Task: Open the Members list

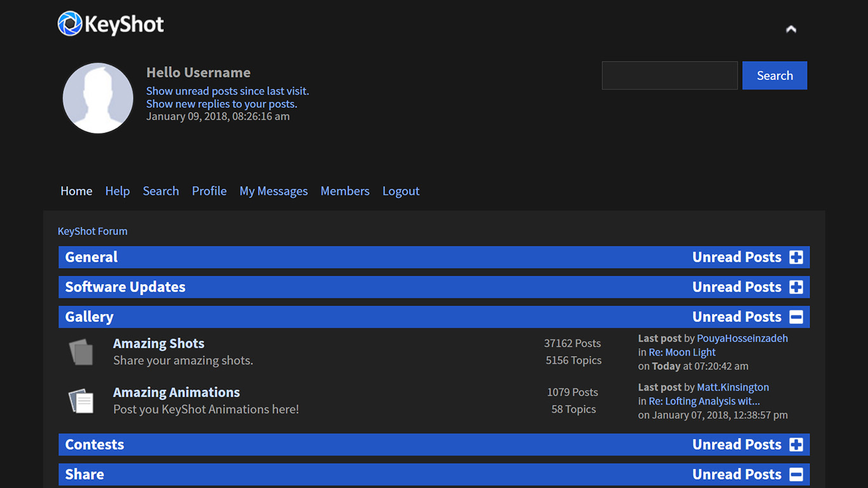Action: 345,191
